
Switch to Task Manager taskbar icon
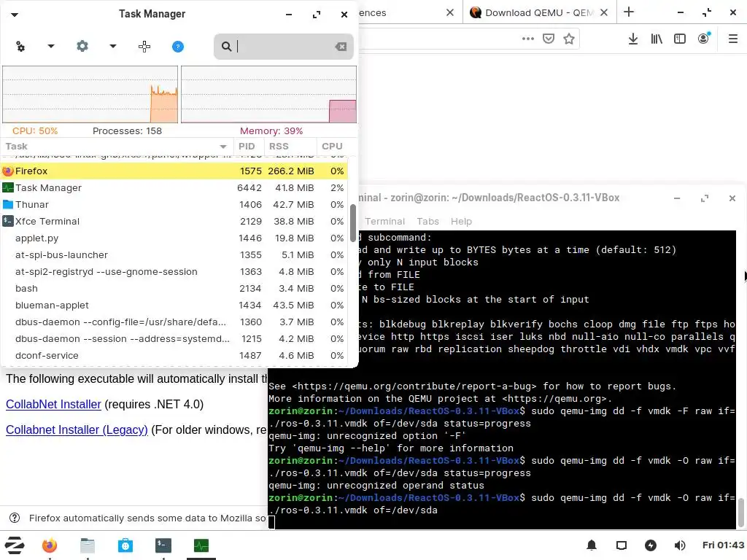tap(201, 545)
